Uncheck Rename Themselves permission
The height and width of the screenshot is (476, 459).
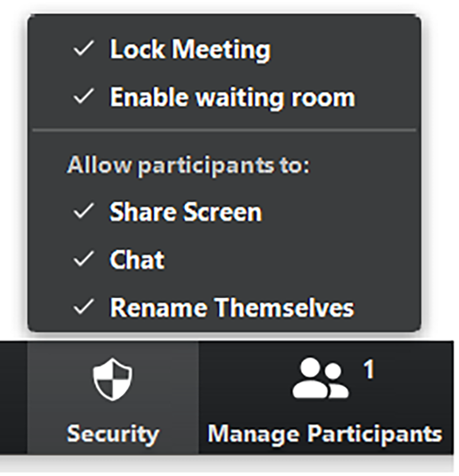231,308
